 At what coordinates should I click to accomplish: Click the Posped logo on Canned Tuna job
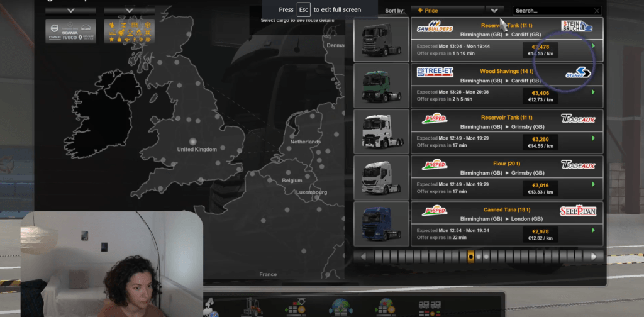coord(435,211)
